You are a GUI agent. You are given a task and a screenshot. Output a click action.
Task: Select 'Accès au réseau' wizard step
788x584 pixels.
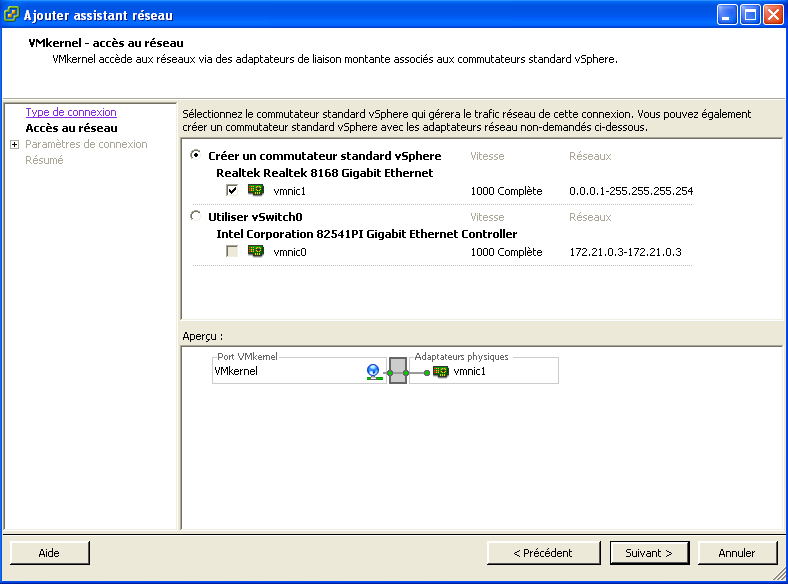71,129
